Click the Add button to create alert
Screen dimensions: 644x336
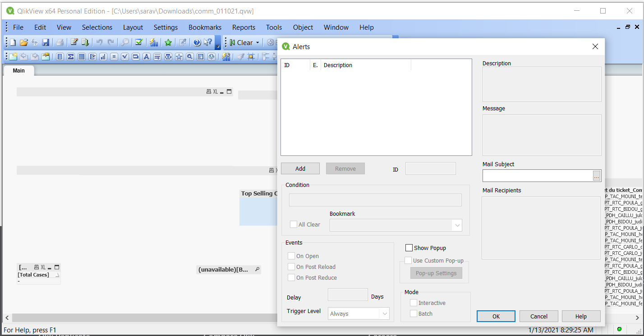tap(300, 168)
